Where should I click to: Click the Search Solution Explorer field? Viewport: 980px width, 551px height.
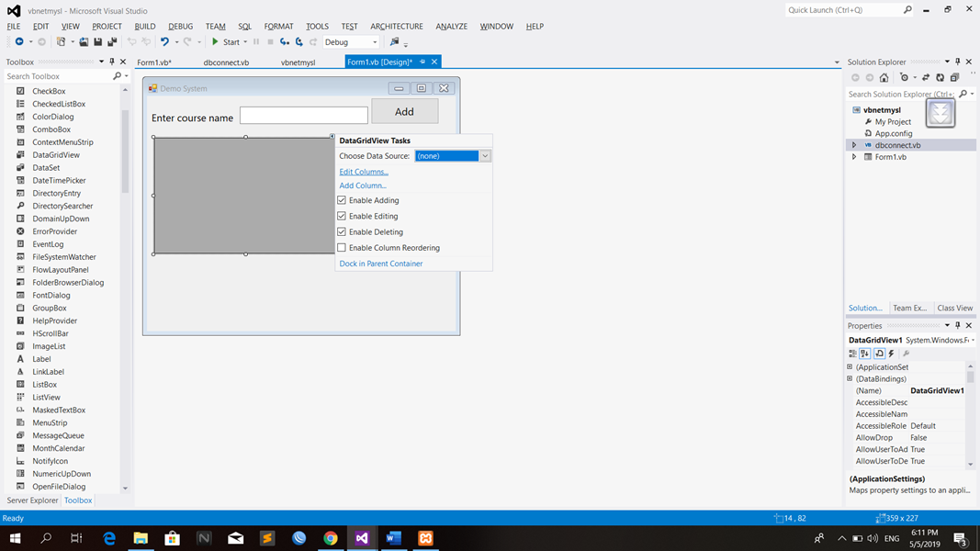point(901,94)
